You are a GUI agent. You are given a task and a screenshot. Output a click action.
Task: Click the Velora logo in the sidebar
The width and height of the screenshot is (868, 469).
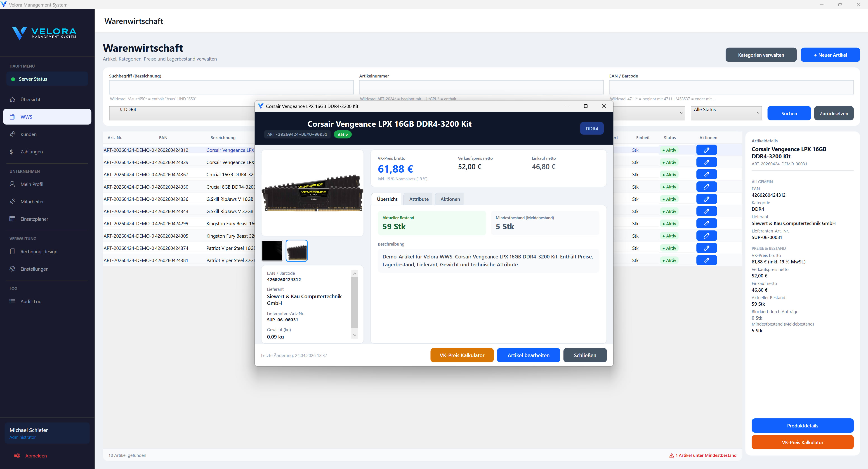44,33
